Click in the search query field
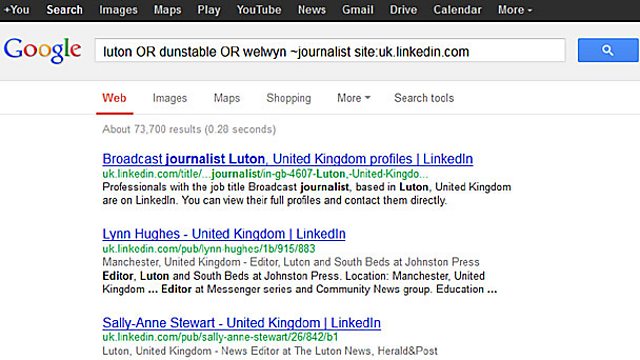The width and height of the screenshot is (640, 360). point(330,51)
